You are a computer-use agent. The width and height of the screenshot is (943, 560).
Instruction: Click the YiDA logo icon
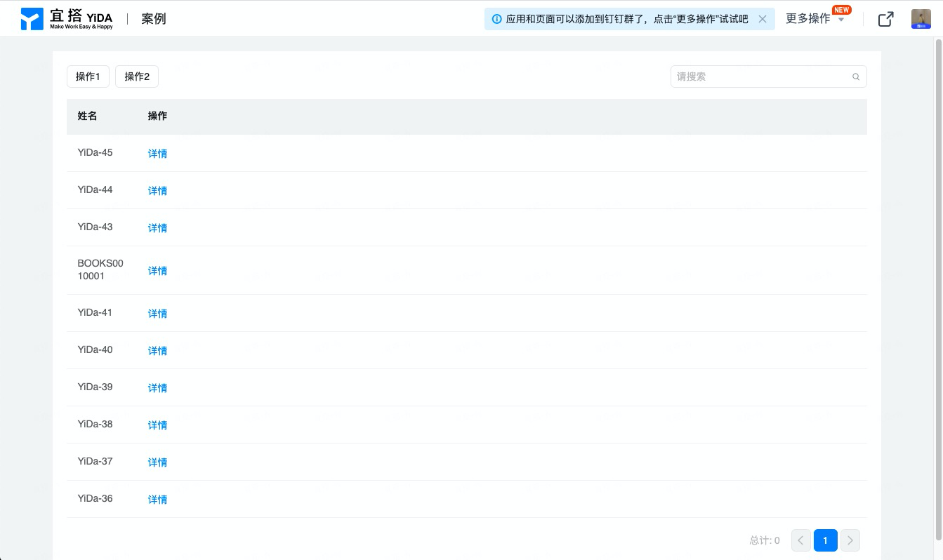coord(32,19)
